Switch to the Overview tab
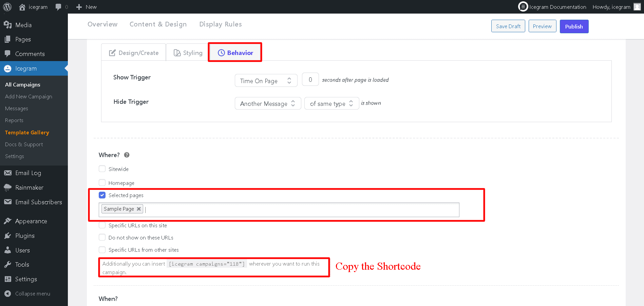This screenshot has height=306, width=644. click(x=102, y=24)
